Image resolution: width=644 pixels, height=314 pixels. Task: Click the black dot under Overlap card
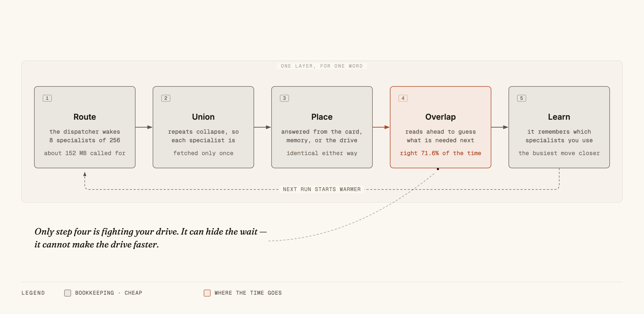click(x=438, y=169)
